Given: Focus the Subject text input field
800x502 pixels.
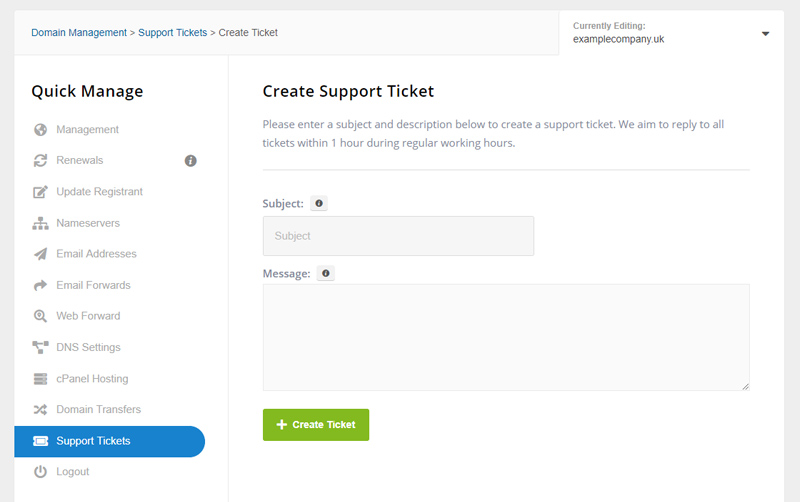Looking at the screenshot, I should [x=398, y=236].
